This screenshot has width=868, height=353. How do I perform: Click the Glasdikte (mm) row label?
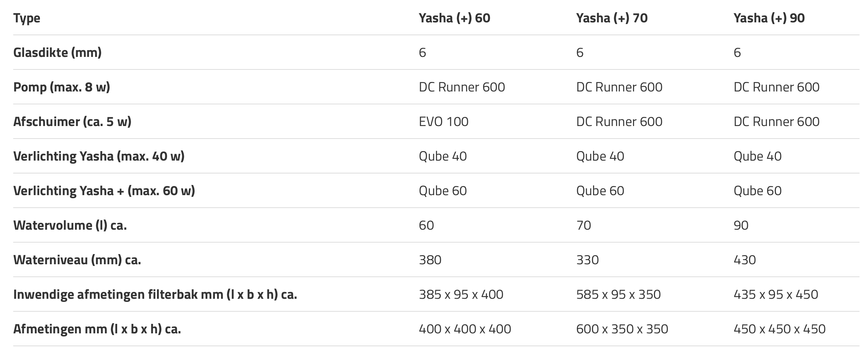(x=57, y=53)
